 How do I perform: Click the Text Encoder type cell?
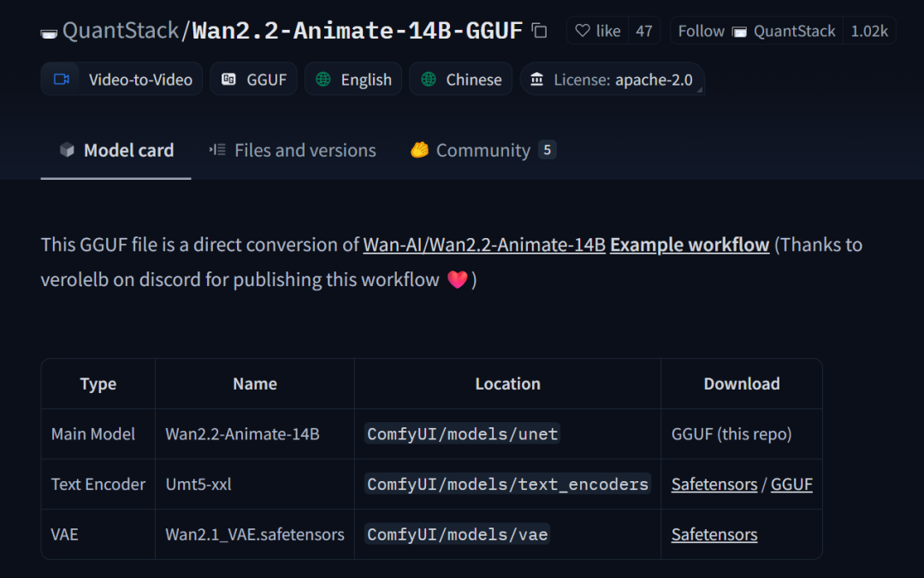click(98, 484)
